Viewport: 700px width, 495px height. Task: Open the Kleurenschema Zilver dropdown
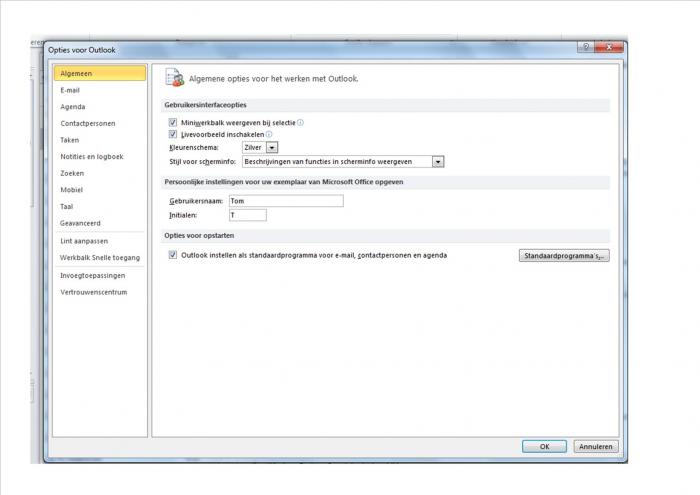pos(271,147)
